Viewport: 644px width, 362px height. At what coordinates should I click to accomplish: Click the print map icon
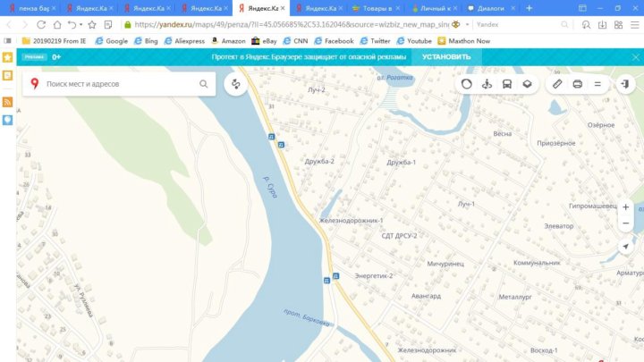577,84
